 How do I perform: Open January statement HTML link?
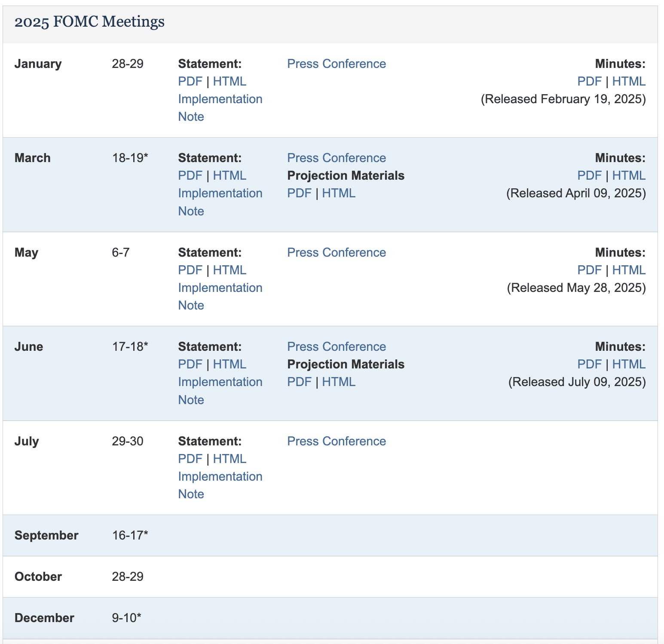coord(229,81)
